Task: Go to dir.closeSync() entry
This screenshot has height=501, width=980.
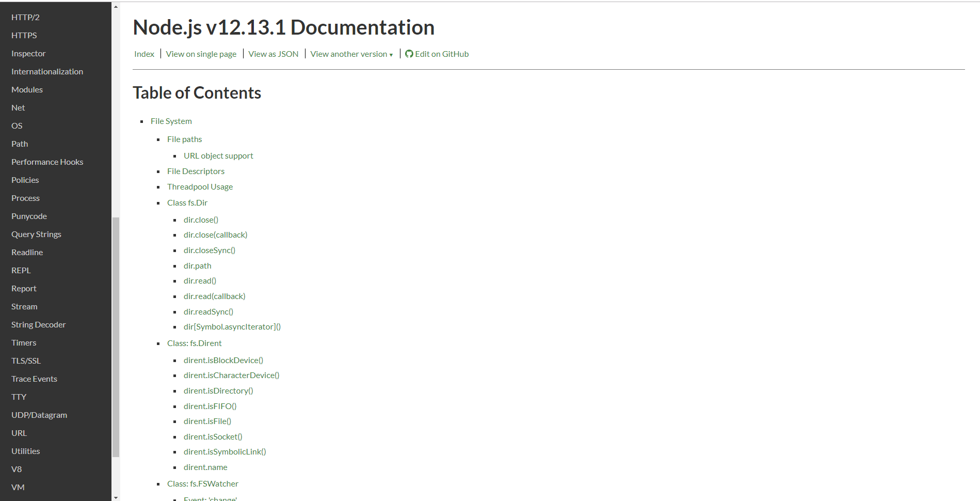Action: (209, 251)
